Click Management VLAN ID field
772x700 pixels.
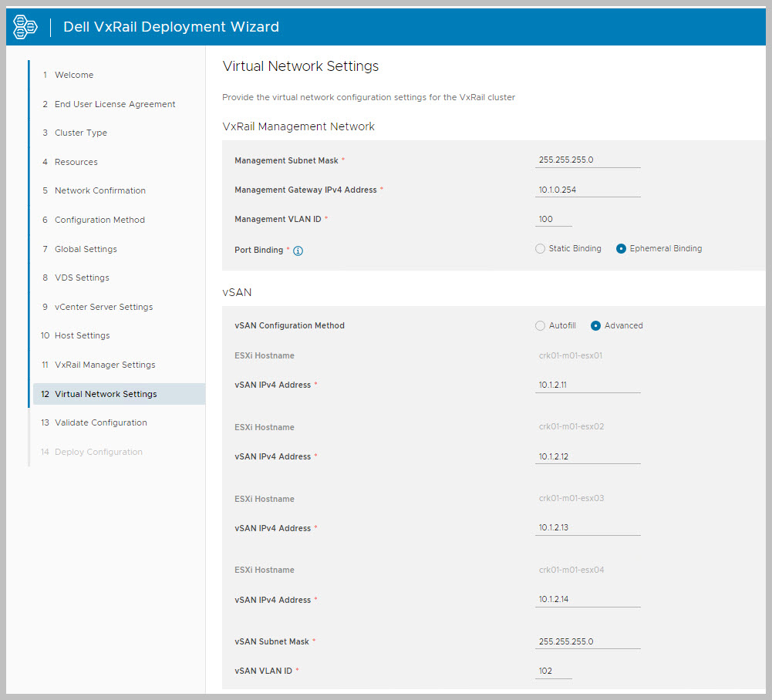point(554,220)
